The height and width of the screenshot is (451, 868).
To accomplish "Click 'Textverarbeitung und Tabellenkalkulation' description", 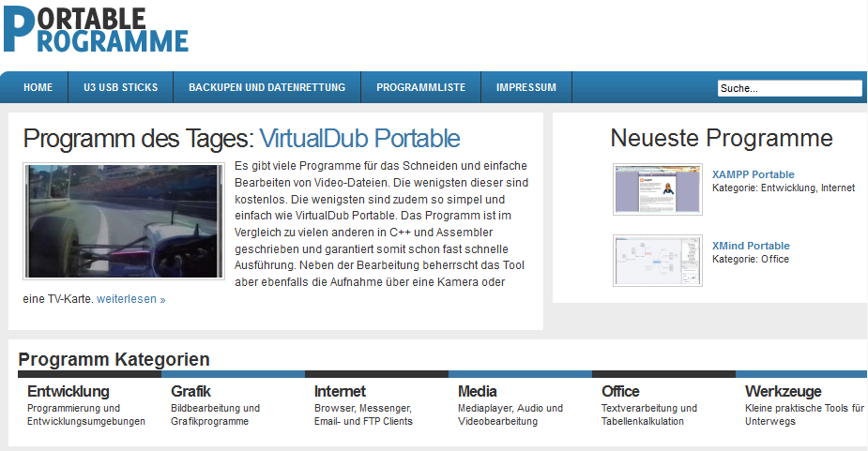I will click(x=649, y=414).
